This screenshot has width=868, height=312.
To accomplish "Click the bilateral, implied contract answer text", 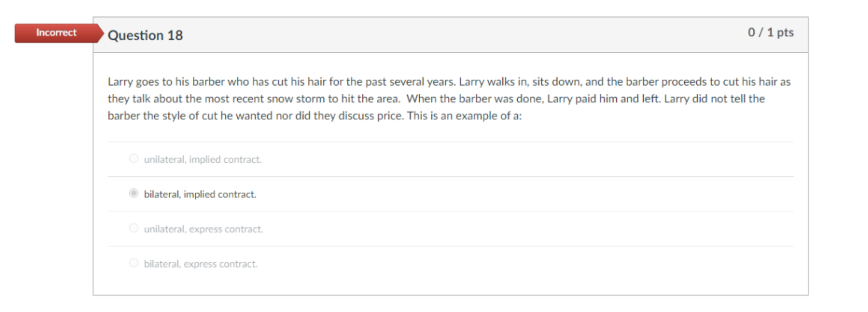I will point(199,194).
